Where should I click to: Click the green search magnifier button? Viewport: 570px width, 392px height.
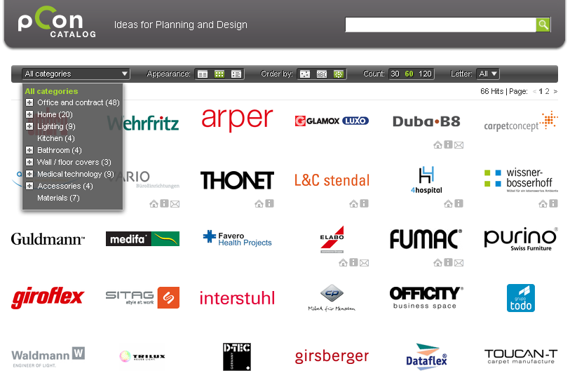point(543,25)
